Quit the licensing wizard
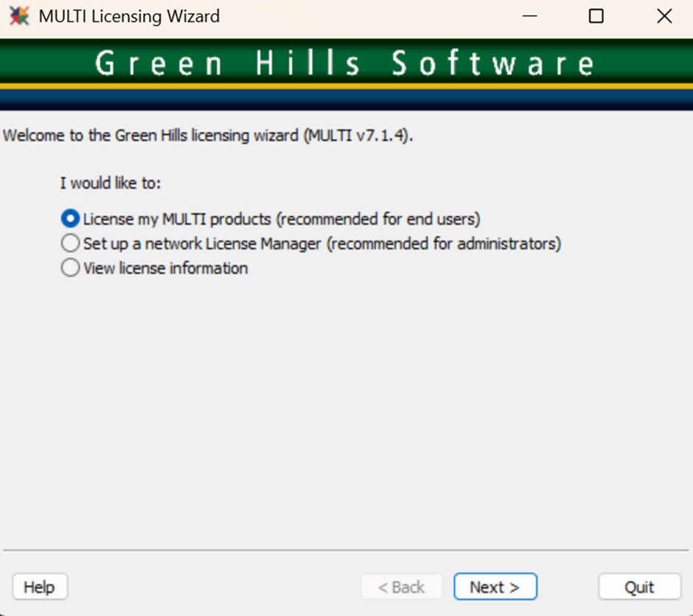This screenshot has width=693, height=616. point(639,587)
